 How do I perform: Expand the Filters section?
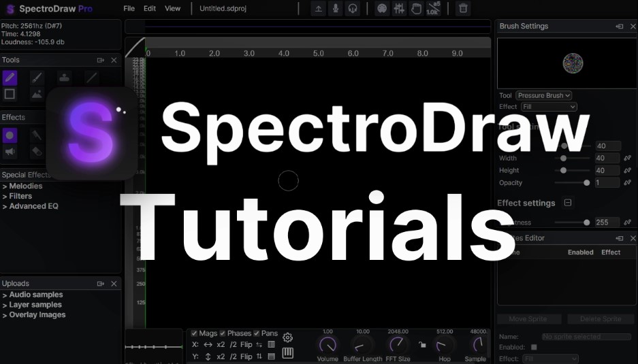17,197
